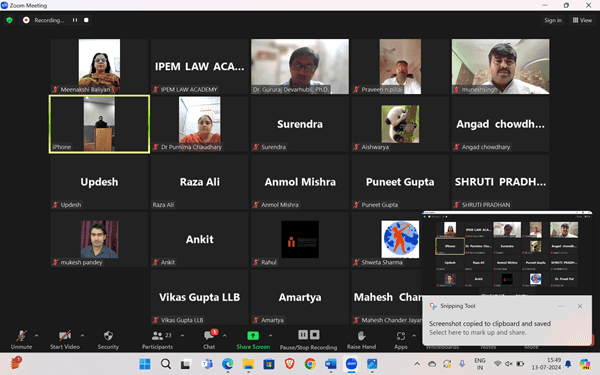Screen dimensions: 600x375
Task: Dismiss the Snipping Tool notification
Action: coord(580,306)
